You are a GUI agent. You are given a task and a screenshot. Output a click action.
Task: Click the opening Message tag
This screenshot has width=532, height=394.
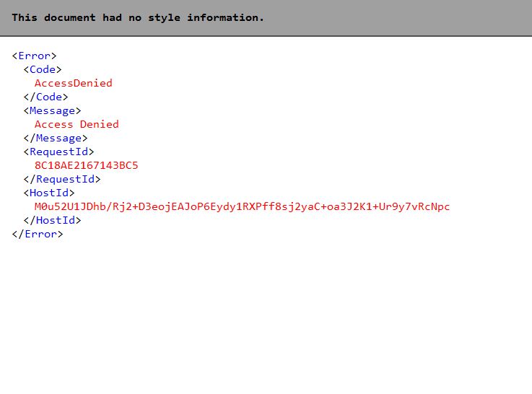[x=52, y=111]
